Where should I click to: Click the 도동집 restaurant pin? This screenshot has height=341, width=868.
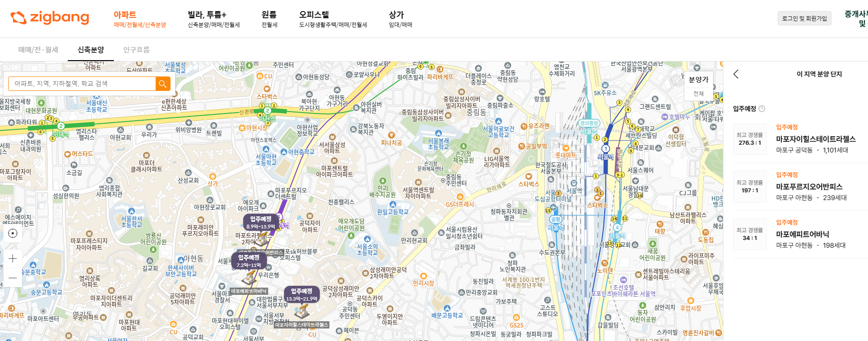click(x=707, y=232)
